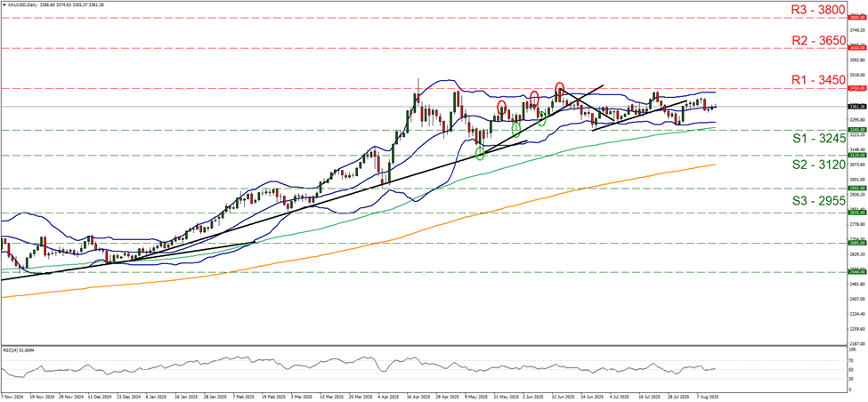Click the red 3450.00 price tag on axis
This screenshot has height=402, width=868.
tap(856, 89)
